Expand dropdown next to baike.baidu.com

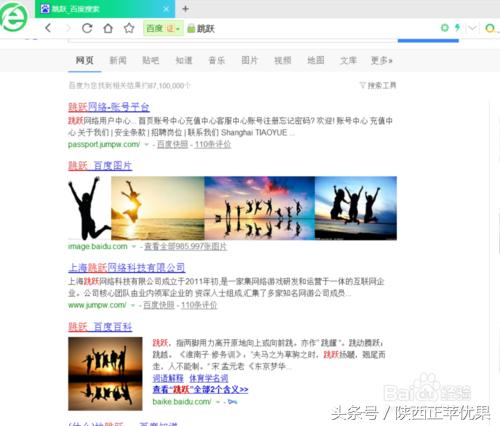click(218, 402)
